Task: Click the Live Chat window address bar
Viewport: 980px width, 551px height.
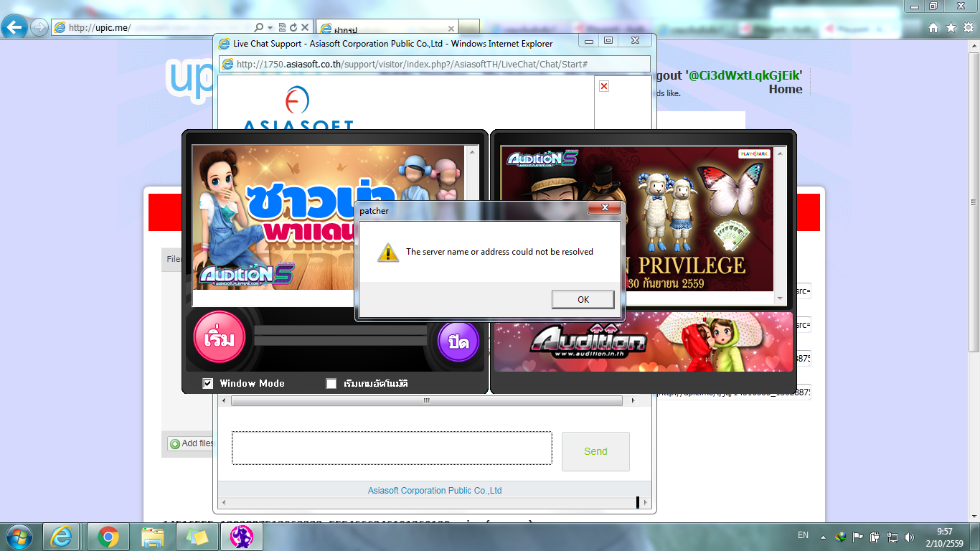Action: [435, 64]
